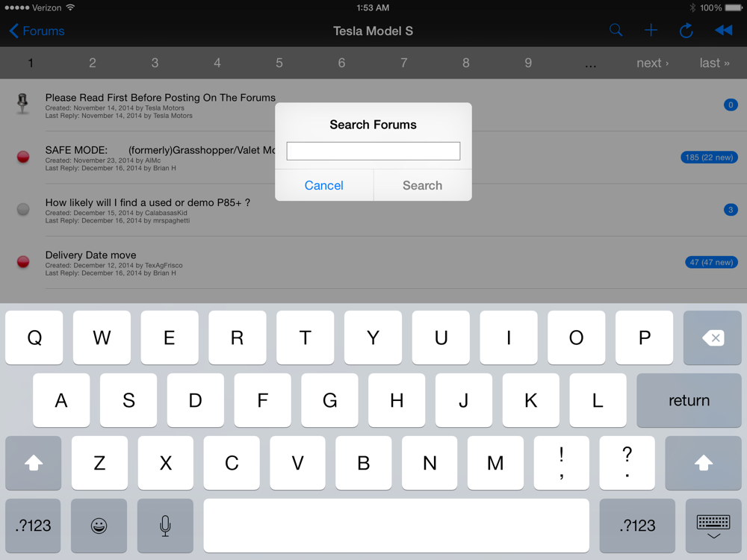Tap left .?123 numbers key
This screenshot has width=747, height=560.
pyautogui.click(x=33, y=526)
